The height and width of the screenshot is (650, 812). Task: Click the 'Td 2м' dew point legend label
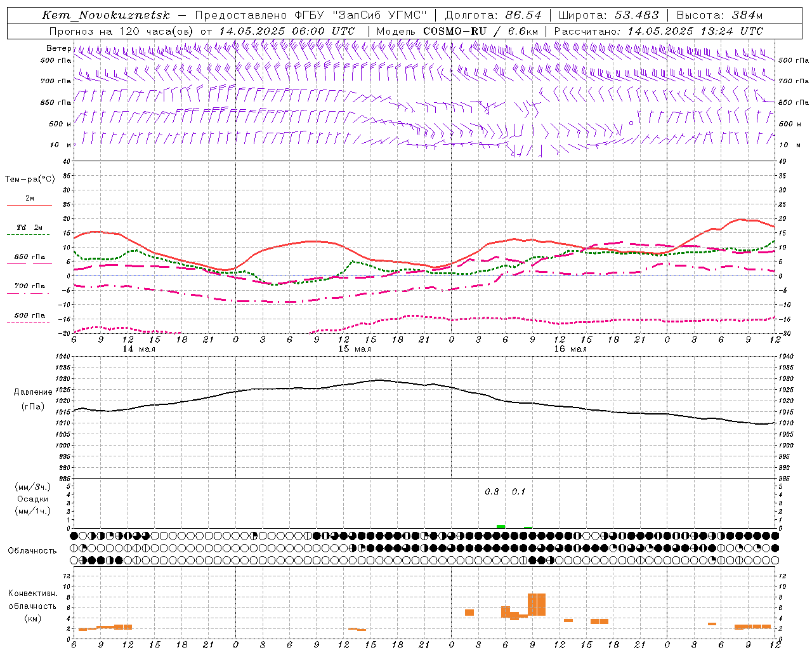click(x=30, y=227)
